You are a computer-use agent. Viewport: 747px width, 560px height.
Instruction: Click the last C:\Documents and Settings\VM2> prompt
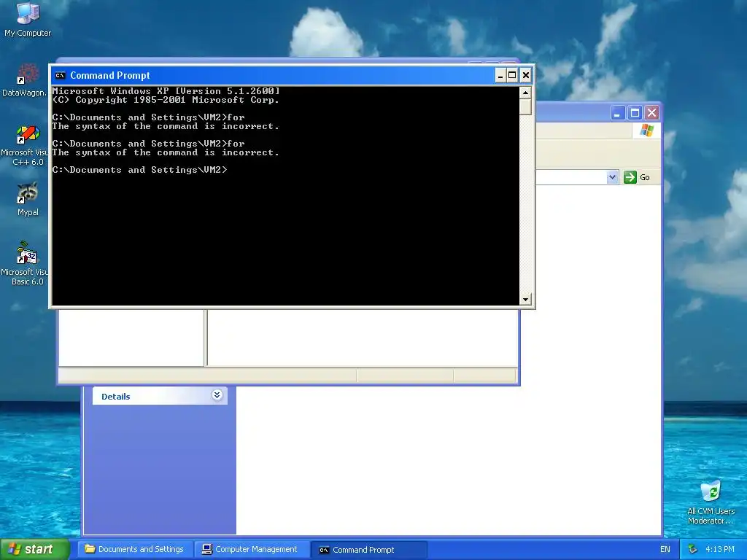(139, 170)
